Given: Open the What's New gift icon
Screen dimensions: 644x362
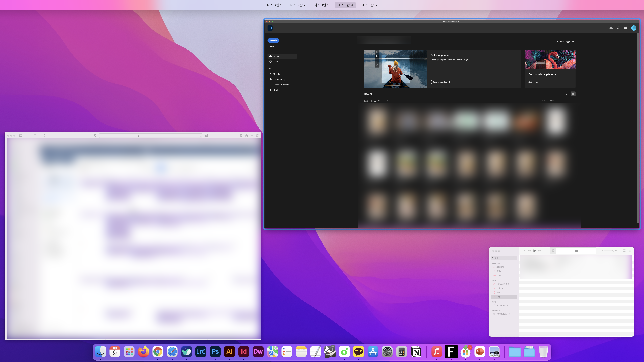Looking at the screenshot, I should coord(626,28).
